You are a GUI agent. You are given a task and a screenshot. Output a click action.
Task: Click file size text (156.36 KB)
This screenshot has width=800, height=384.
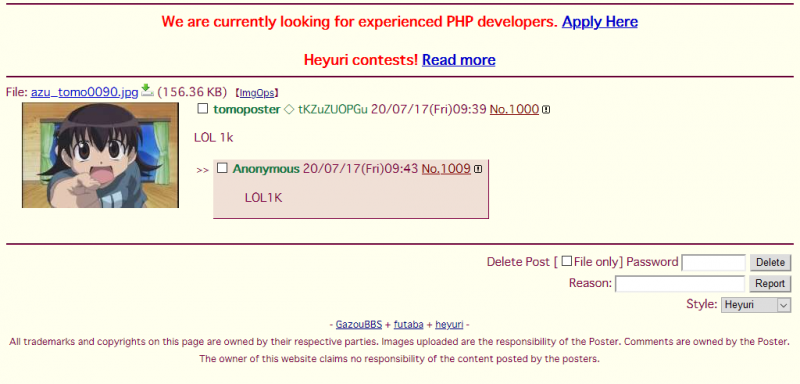[192, 92]
